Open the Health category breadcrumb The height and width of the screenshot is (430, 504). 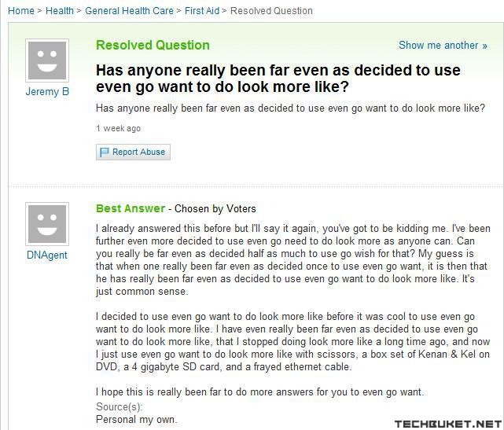pyautogui.click(x=60, y=11)
